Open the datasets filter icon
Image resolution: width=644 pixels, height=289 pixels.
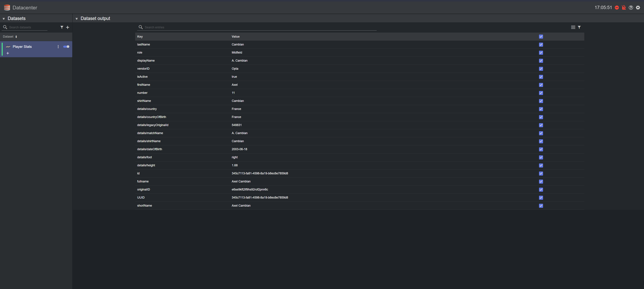(x=62, y=27)
